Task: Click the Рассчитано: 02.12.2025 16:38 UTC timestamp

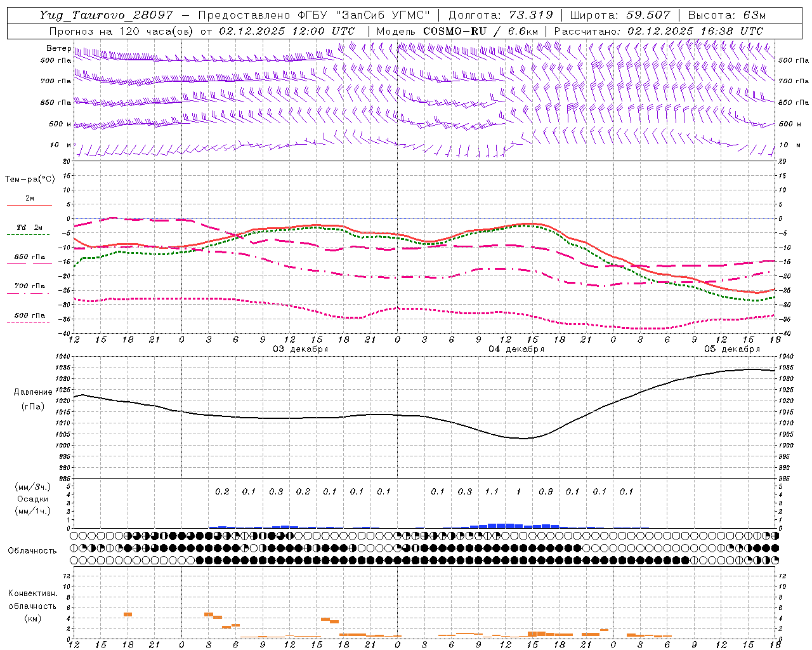Action: 658,31
